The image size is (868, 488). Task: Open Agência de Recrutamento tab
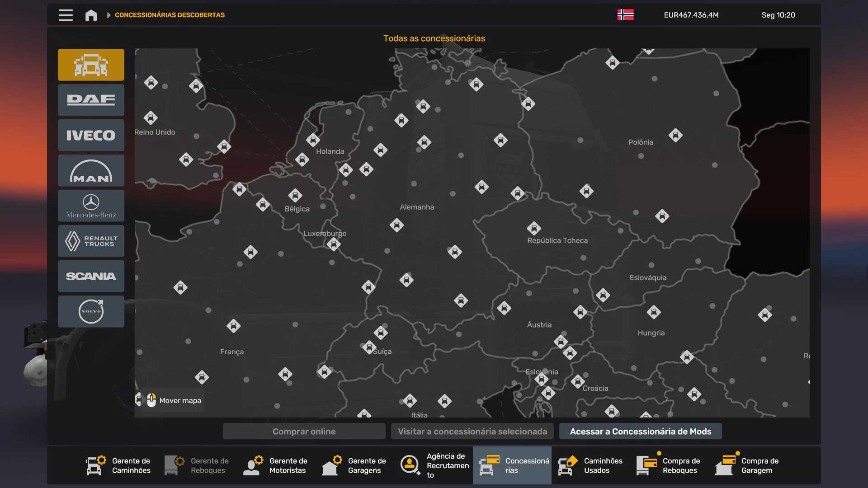tap(433, 465)
